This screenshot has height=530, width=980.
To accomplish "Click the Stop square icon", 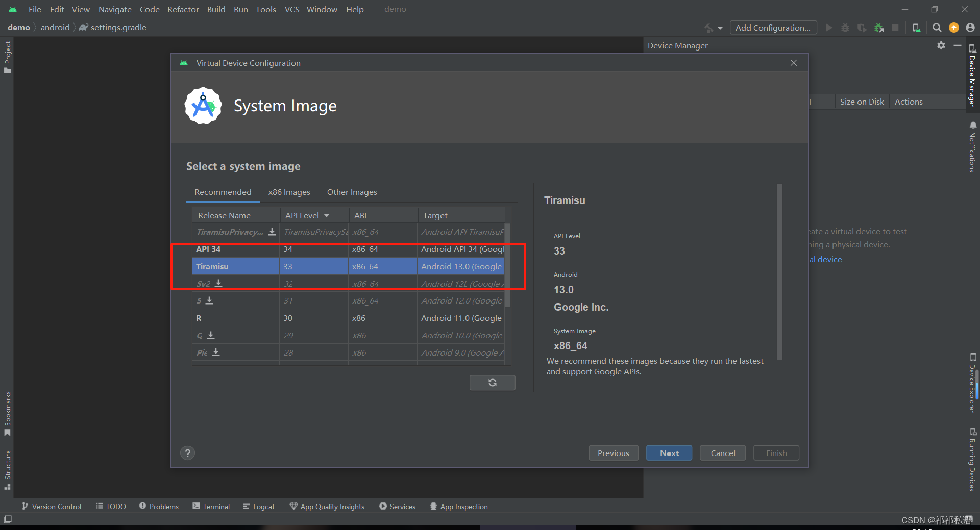I will pos(895,28).
